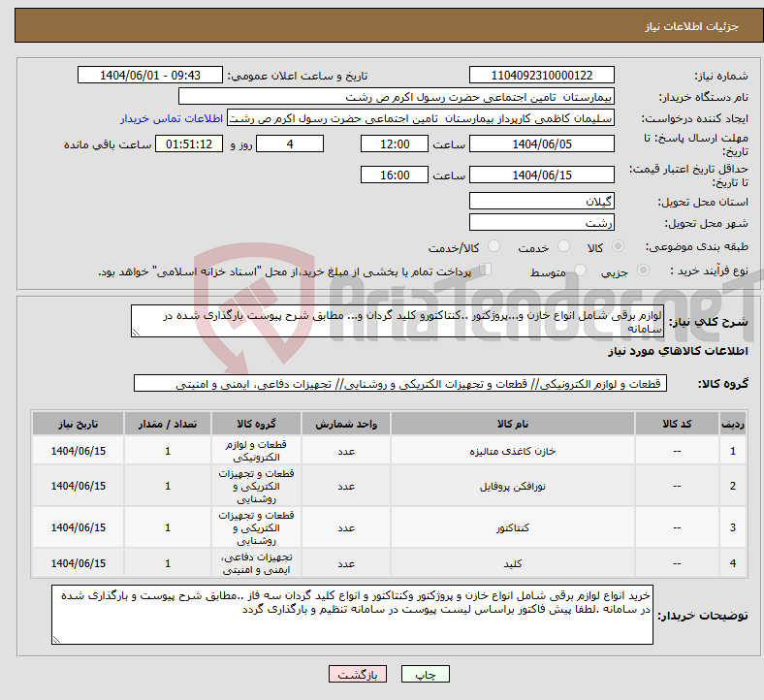The width and height of the screenshot is (764, 700).
Task: Click the شهر محل تحویل field رشت
Action: click(541, 223)
